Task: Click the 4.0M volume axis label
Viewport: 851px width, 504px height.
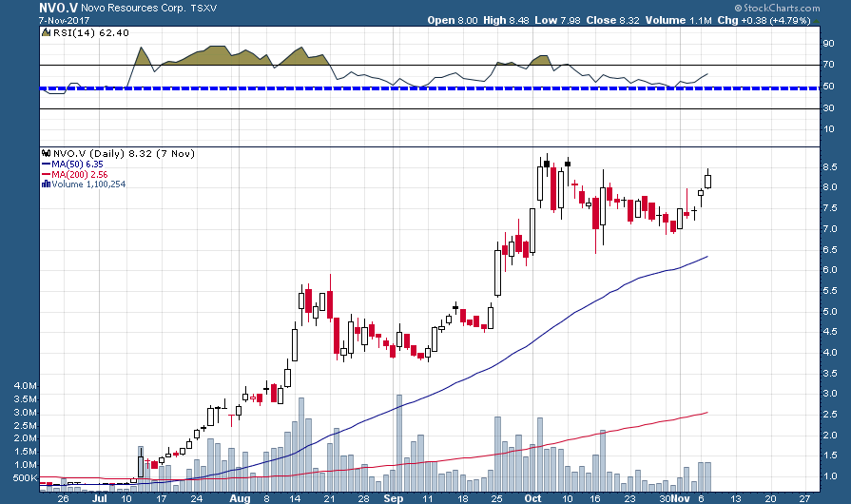Action: click(x=26, y=386)
